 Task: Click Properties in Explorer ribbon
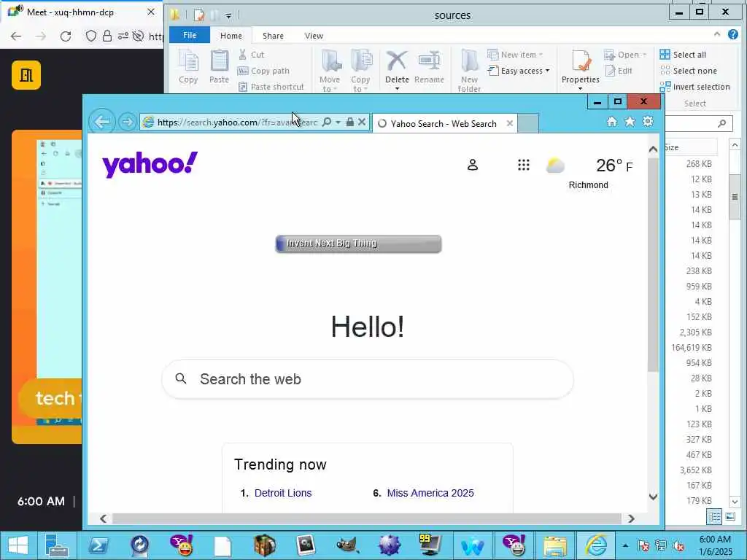(x=580, y=66)
